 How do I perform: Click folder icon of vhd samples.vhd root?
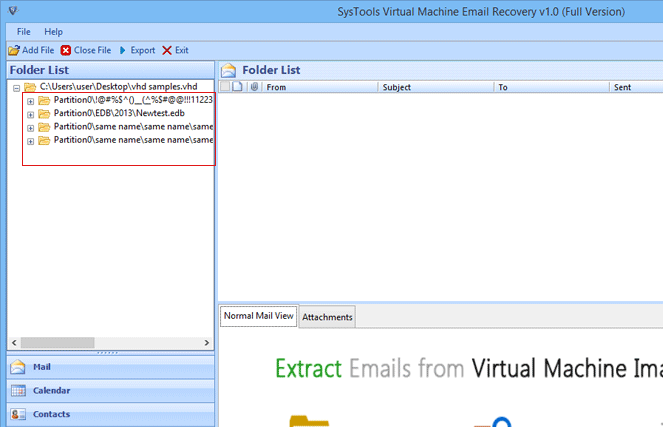(x=30, y=87)
